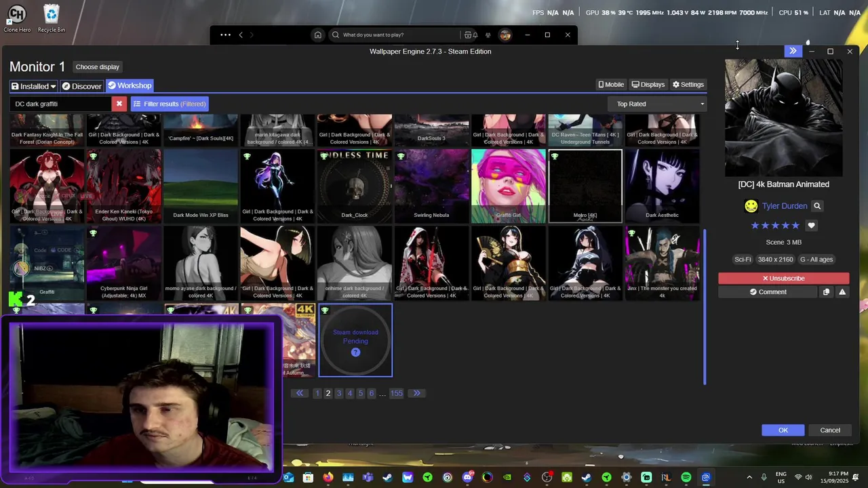The width and height of the screenshot is (868, 488).
Task: Click the Sci-Fi tag
Action: point(743,260)
